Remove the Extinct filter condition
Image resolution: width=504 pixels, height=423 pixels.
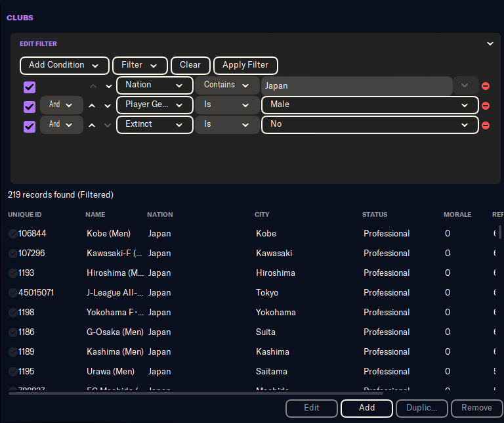coord(486,125)
